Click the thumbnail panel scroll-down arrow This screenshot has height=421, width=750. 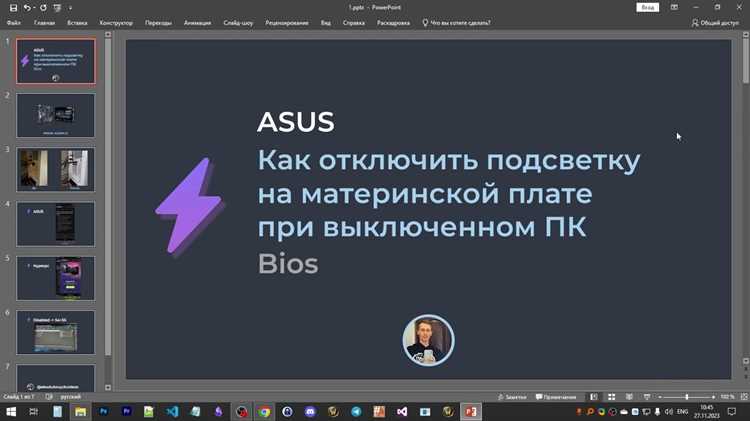pos(108,388)
